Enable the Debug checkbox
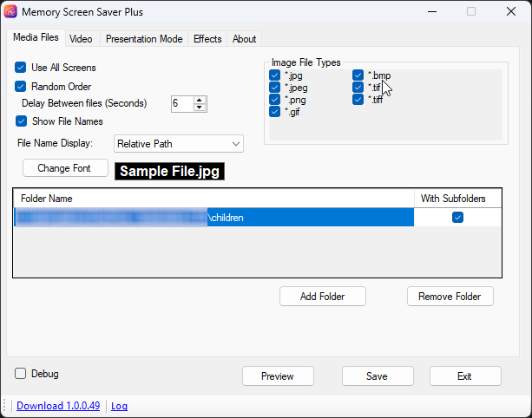This screenshot has height=418, width=532. click(20, 374)
